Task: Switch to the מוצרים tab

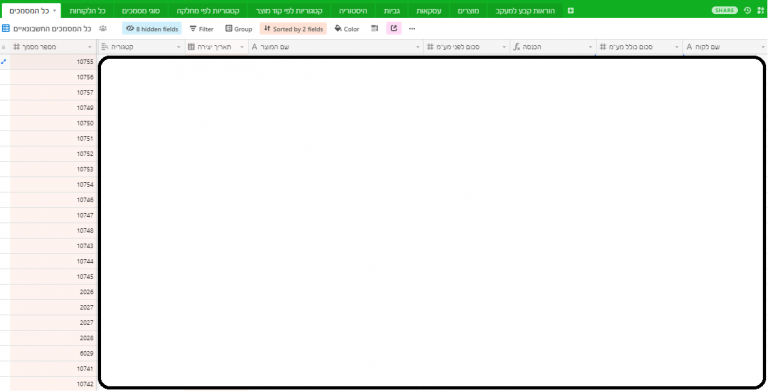Action: click(469, 10)
